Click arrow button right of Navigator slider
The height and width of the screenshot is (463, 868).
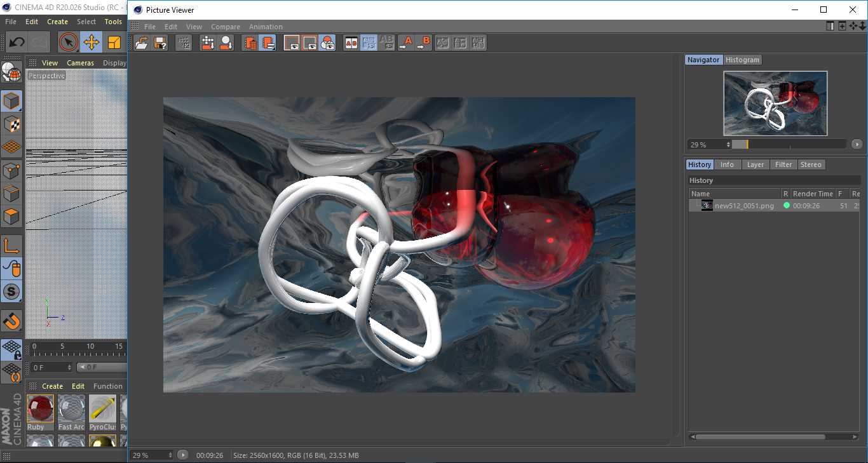coord(857,145)
